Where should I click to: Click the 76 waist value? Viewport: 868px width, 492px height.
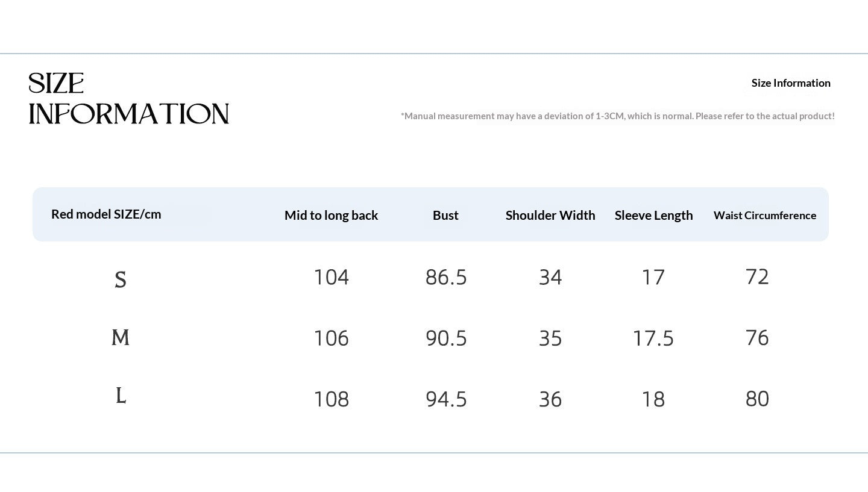(x=757, y=338)
